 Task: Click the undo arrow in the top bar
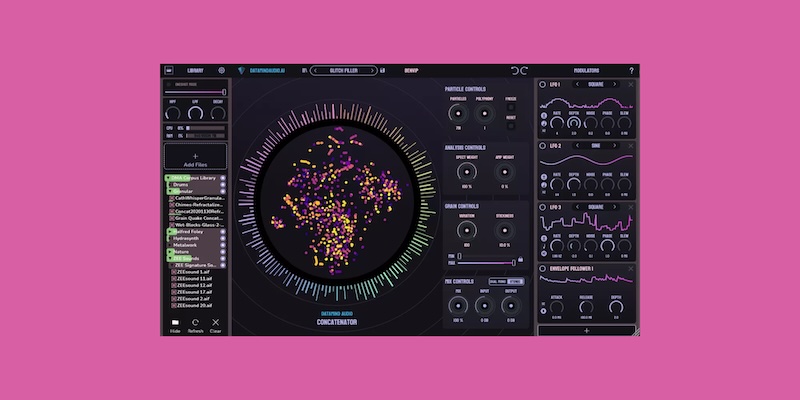point(515,70)
